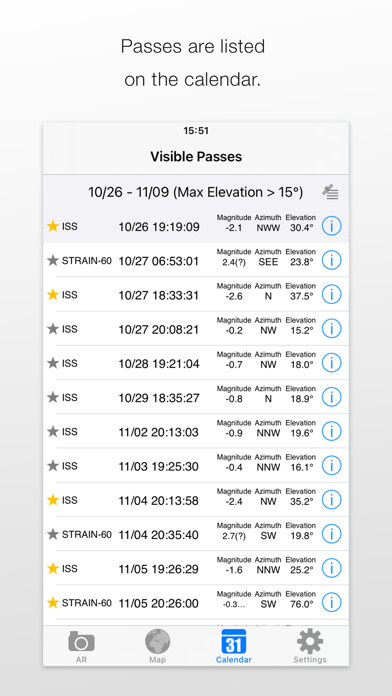Open info for ISS 11/02 20:13:03
The height and width of the screenshot is (696, 392).
click(x=331, y=431)
